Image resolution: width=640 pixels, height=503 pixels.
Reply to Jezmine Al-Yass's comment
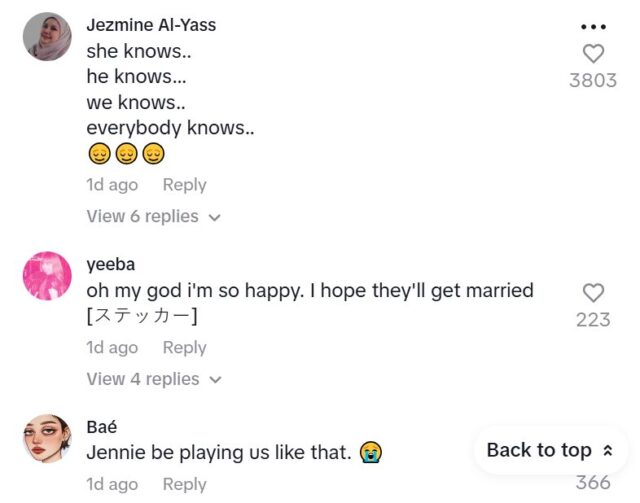coord(184,185)
